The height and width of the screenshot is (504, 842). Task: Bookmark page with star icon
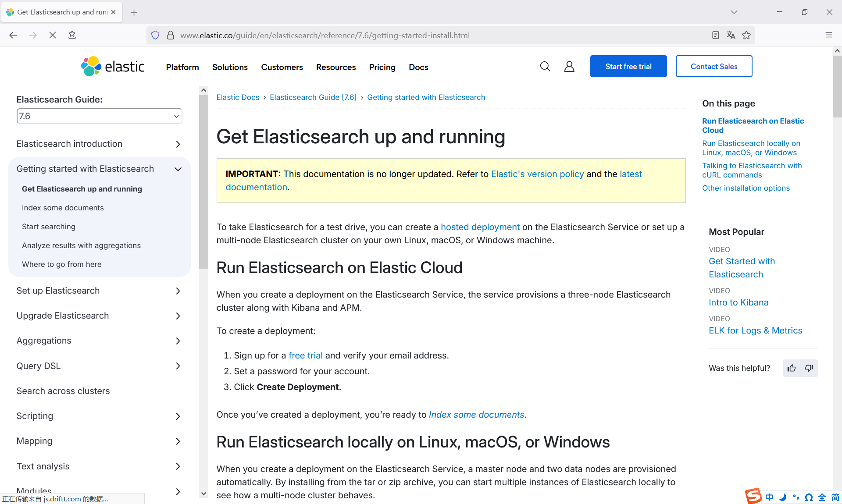746,35
